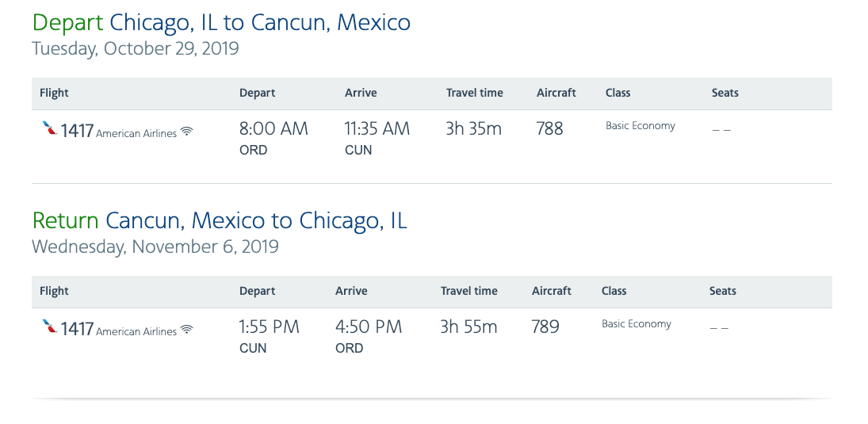Screen dimensions: 868x424
Task: Click the Depart Chicago, IL to Cancun heading
Action: coord(221,22)
